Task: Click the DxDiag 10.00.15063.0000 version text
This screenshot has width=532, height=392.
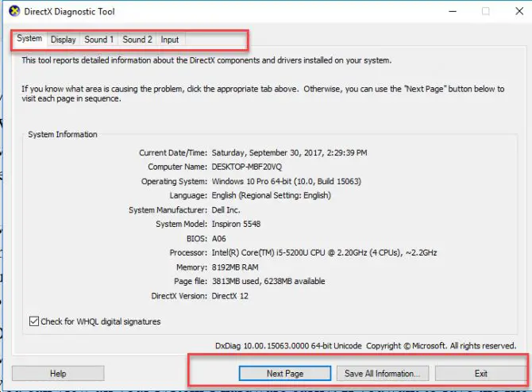Action: pyautogui.click(x=288, y=345)
